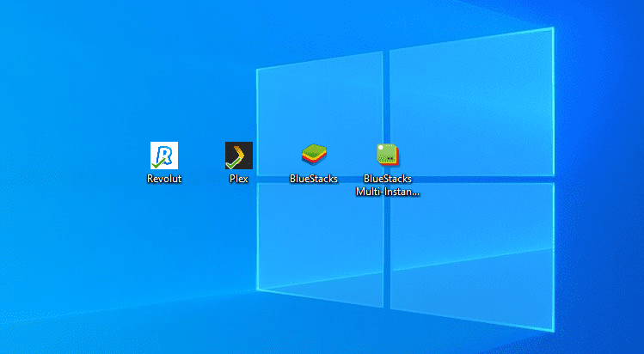
Task: Select the BlueStacks desktop shortcut icon
Action: coord(314,155)
